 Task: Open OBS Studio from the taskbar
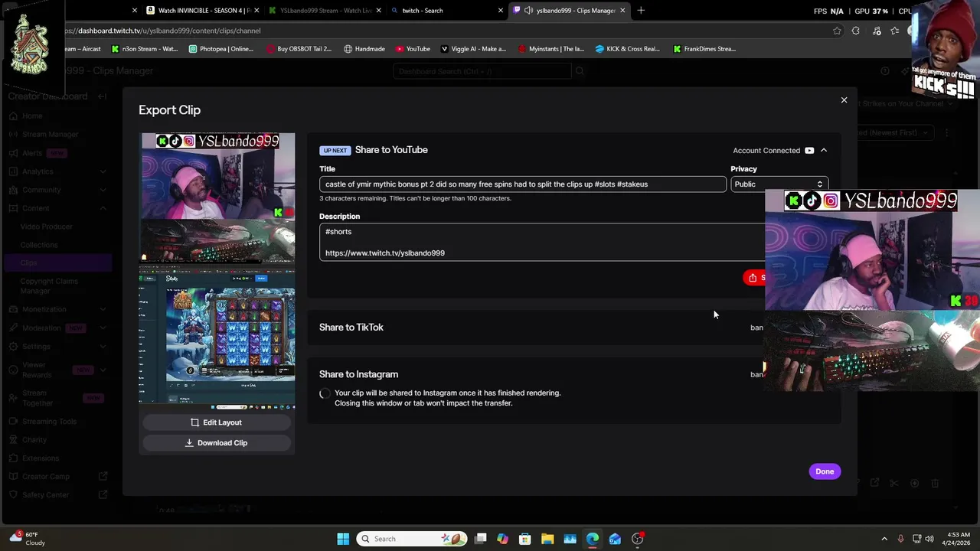click(637, 539)
